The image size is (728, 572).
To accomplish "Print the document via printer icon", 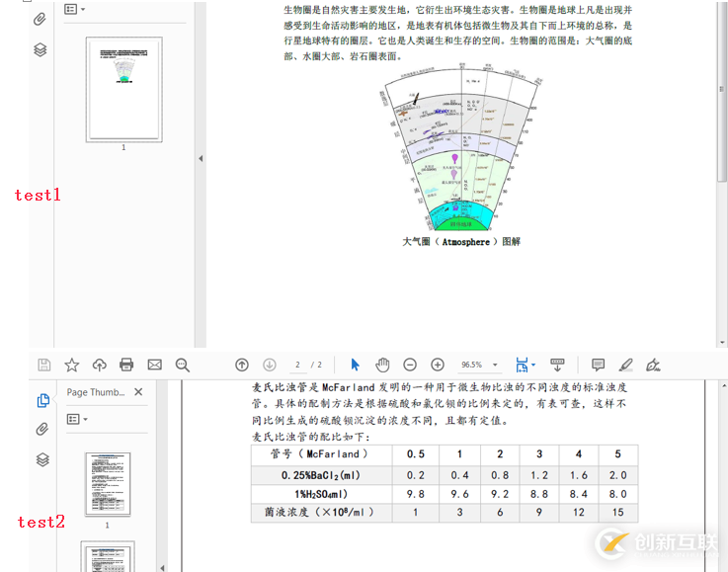I will click(126, 365).
